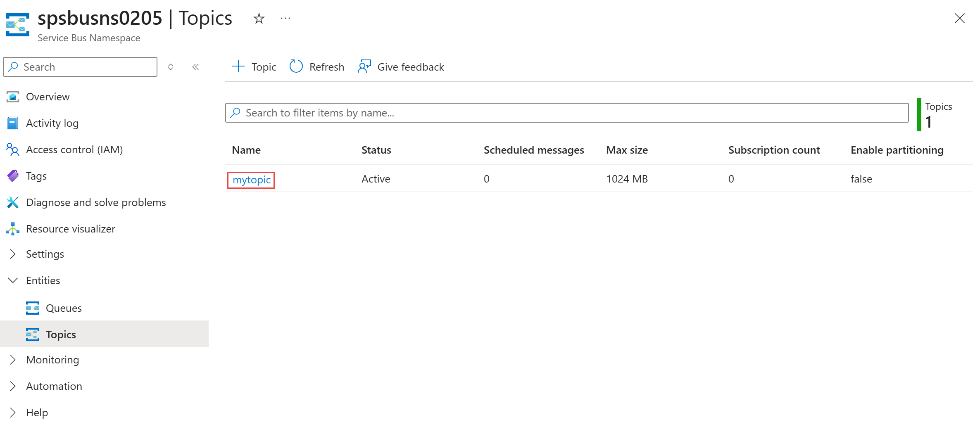
Task: Open Give feedback
Action: (401, 67)
